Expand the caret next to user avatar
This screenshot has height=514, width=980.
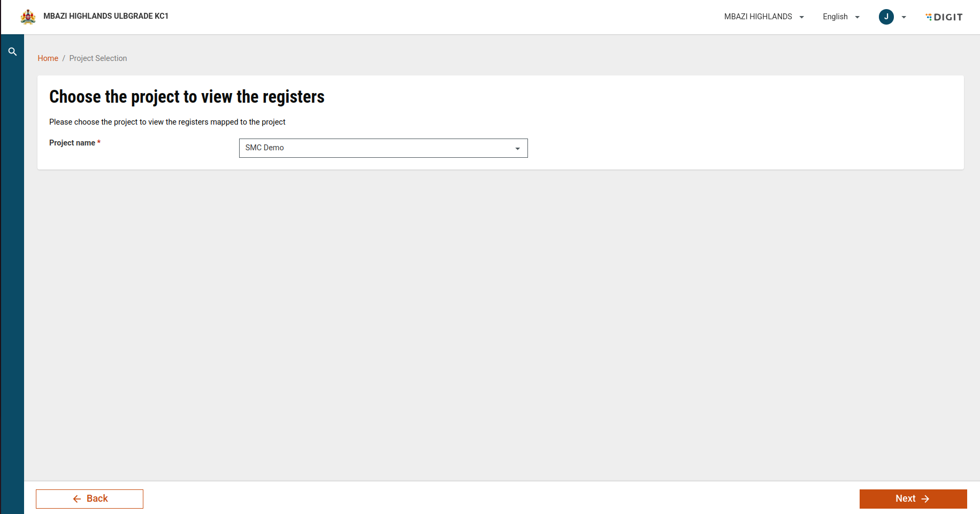pos(904,17)
